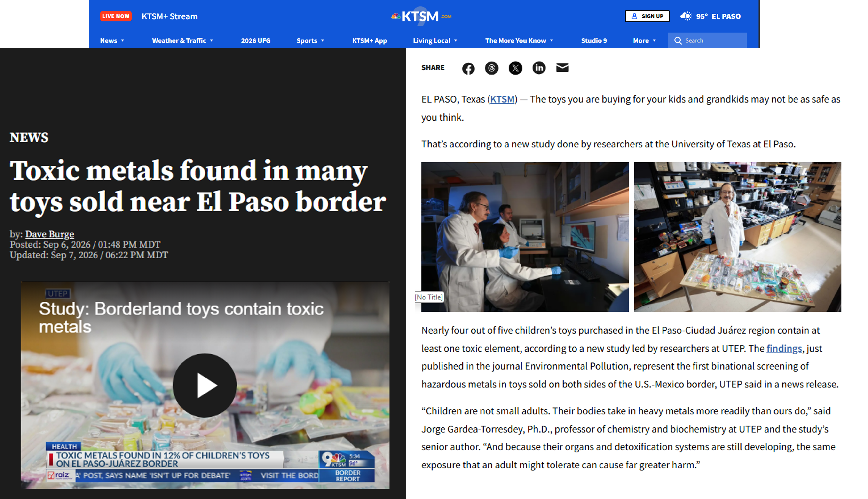Share the article on LinkedIn
The width and height of the screenshot is (868, 499).
pyautogui.click(x=539, y=67)
